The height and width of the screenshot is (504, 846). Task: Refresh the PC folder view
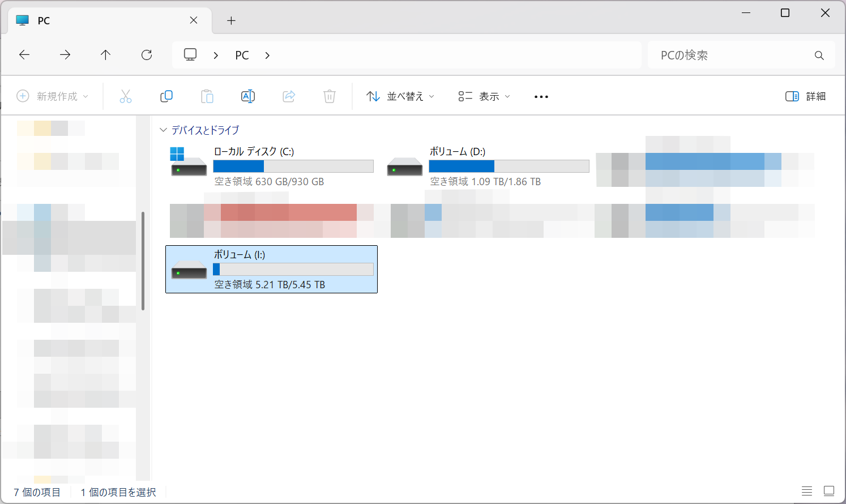(x=147, y=55)
